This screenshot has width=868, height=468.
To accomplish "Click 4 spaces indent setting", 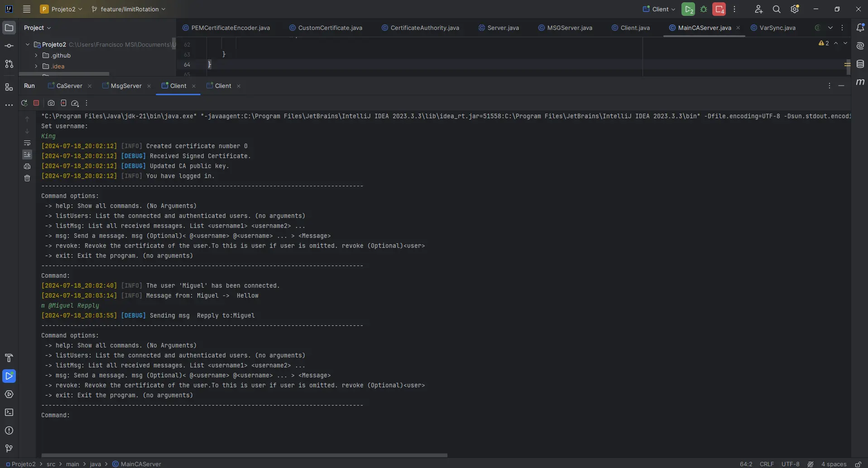I will pos(834,464).
